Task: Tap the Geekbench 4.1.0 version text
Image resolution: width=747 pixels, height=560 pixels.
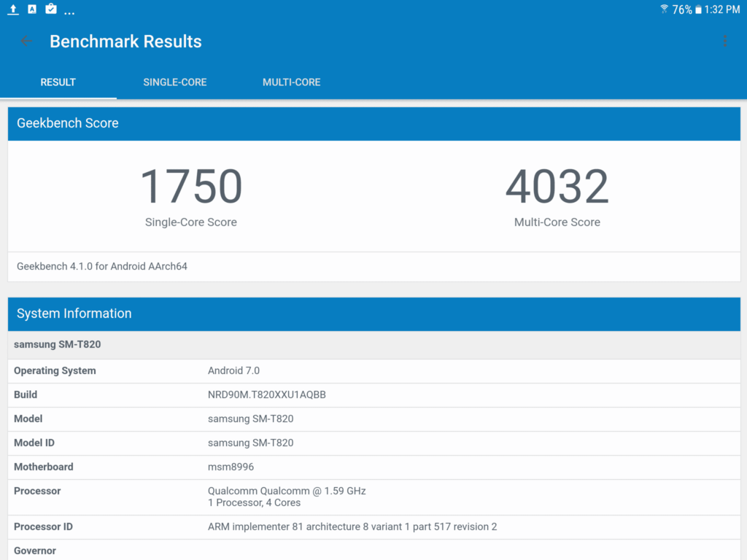Action: click(x=102, y=266)
